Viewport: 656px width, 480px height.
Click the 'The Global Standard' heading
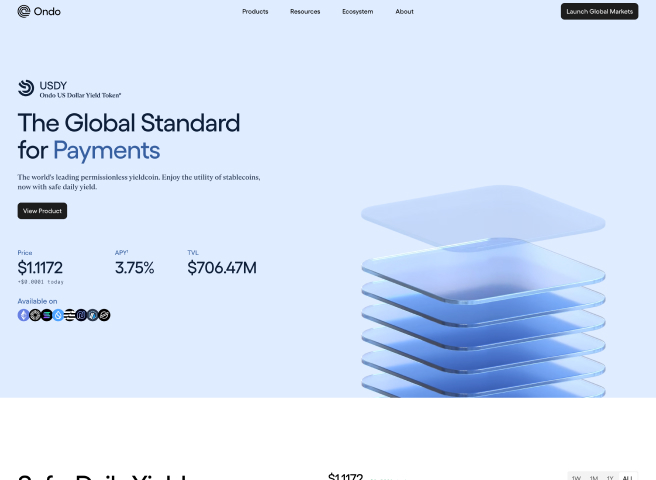click(x=129, y=123)
